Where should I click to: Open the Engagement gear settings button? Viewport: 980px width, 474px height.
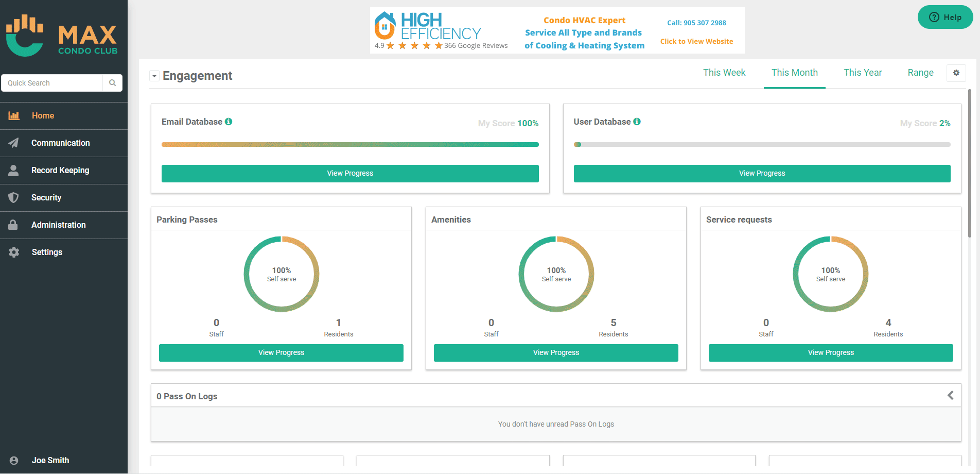coord(956,73)
